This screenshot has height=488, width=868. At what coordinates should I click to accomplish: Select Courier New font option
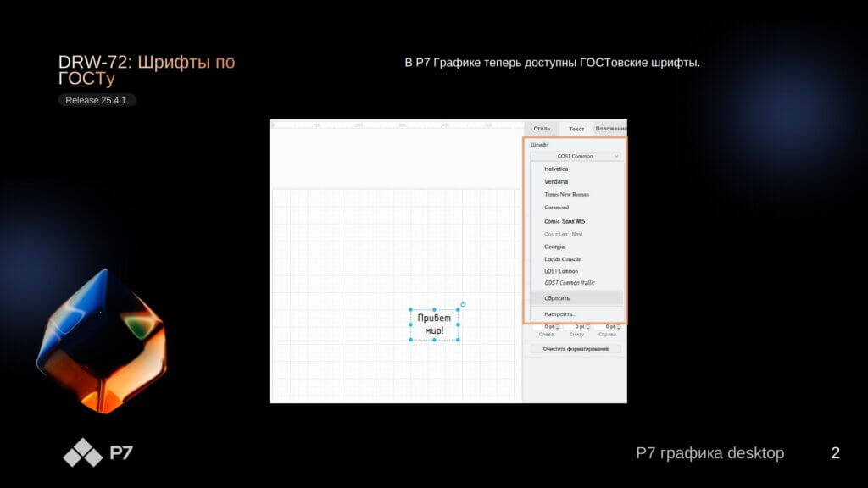click(x=563, y=234)
